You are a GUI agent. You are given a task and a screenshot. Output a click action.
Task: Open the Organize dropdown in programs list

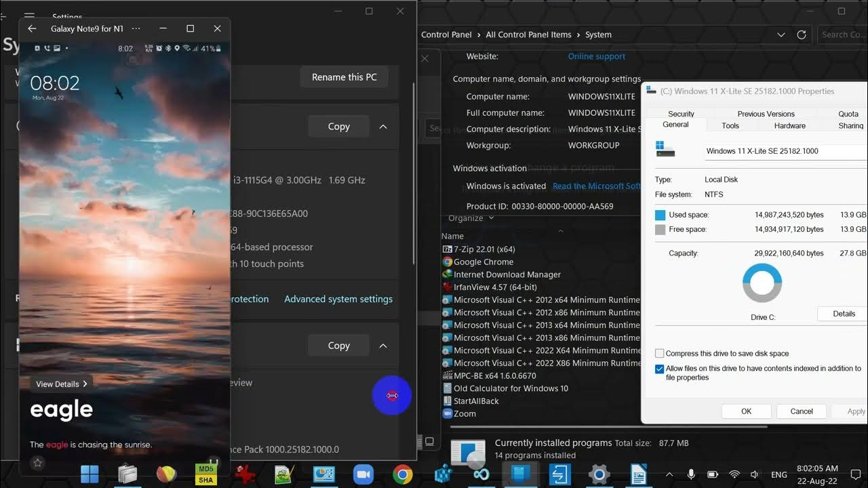[x=471, y=218]
